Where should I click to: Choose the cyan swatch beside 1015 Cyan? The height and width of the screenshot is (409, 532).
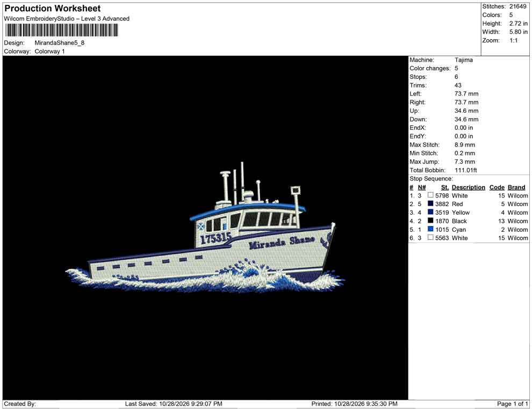(x=430, y=229)
